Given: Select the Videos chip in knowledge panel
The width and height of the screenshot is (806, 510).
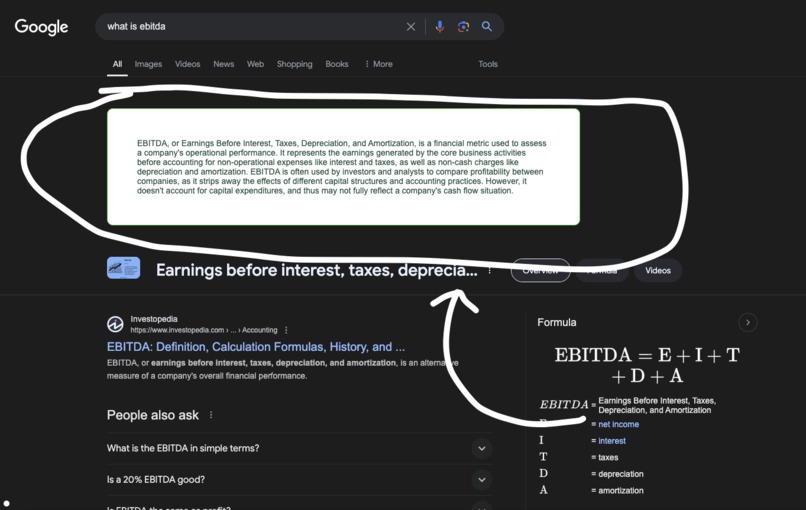Looking at the screenshot, I should click(x=658, y=270).
